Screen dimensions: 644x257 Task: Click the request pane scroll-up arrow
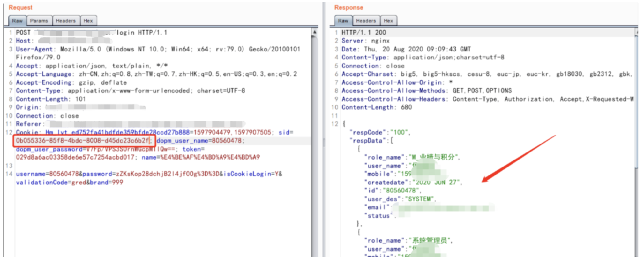click(x=314, y=32)
